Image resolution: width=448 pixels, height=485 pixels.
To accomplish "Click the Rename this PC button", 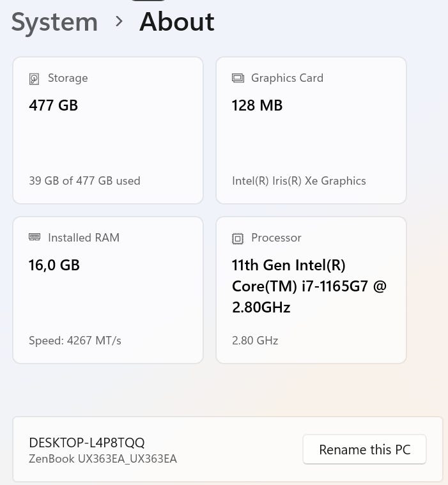I will pos(364,449).
